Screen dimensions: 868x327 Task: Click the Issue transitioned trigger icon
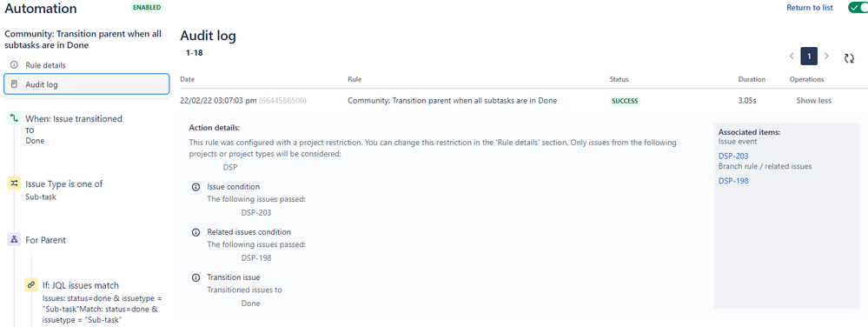click(x=15, y=118)
